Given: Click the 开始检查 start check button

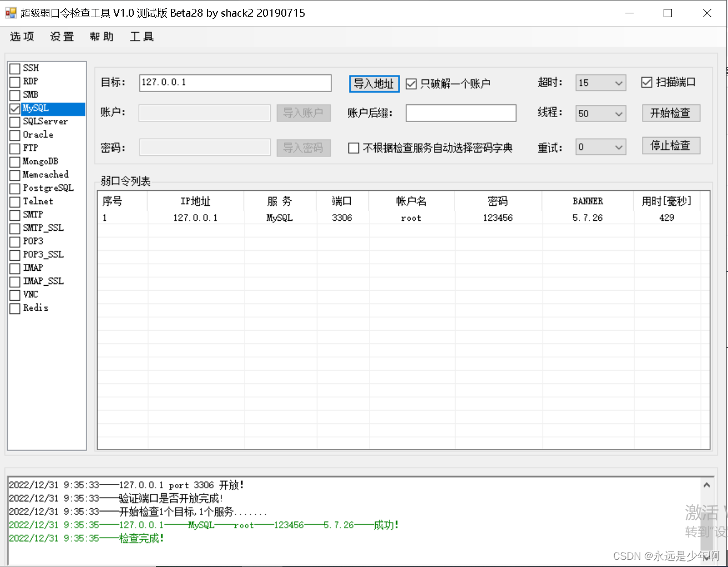Looking at the screenshot, I should (x=671, y=113).
